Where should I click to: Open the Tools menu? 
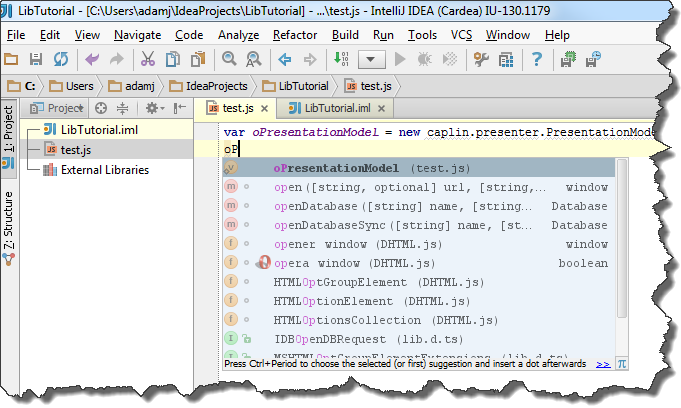tap(422, 35)
